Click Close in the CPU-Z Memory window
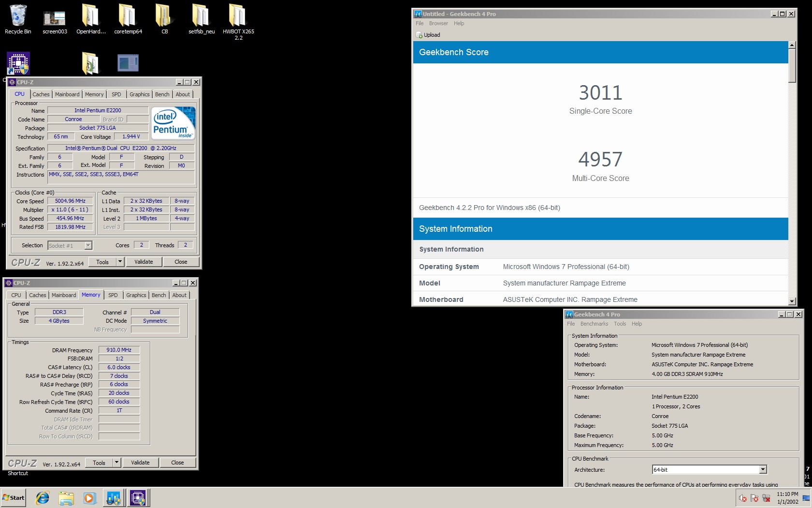The image size is (812, 508). tap(177, 463)
